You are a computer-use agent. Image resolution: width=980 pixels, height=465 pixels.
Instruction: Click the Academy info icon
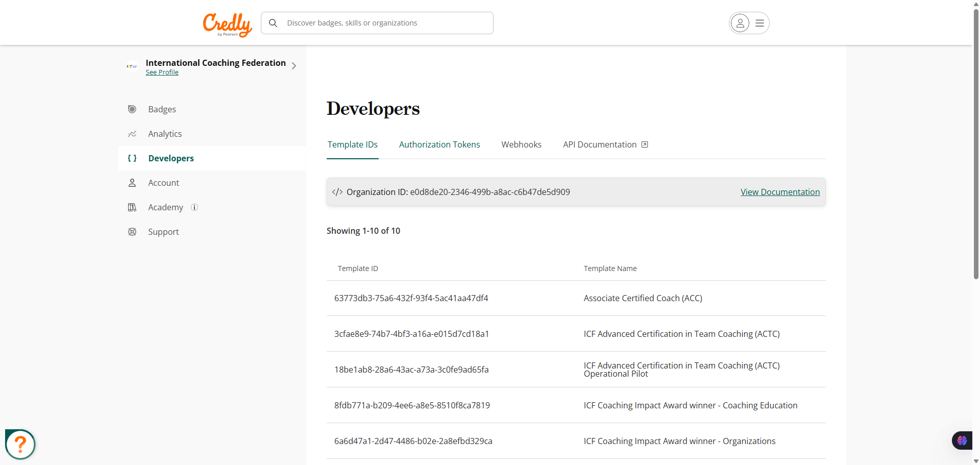click(x=194, y=207)
